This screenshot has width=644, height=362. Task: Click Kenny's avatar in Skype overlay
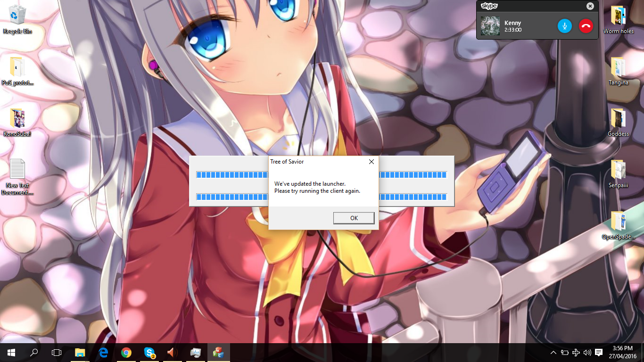click(490, 26)
